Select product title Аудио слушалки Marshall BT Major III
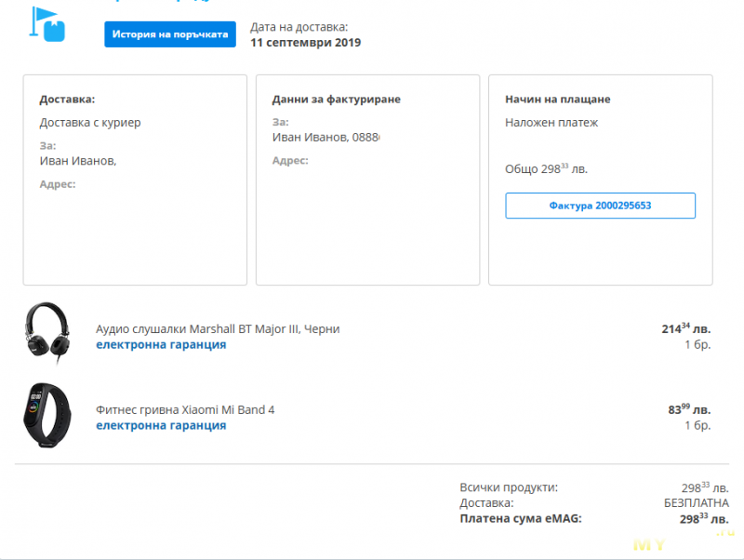Viewport: 744px width, 560px height. tap(218, 329)
